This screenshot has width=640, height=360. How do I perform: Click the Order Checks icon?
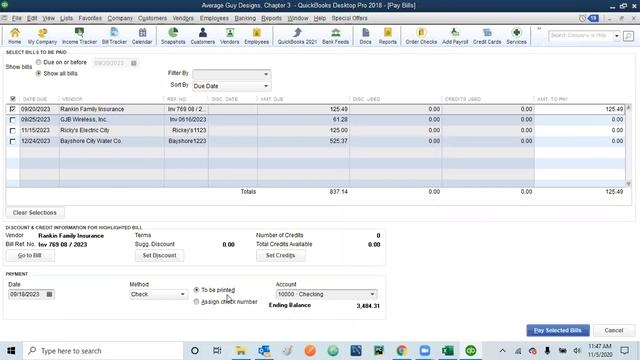(x=421, y=36)
